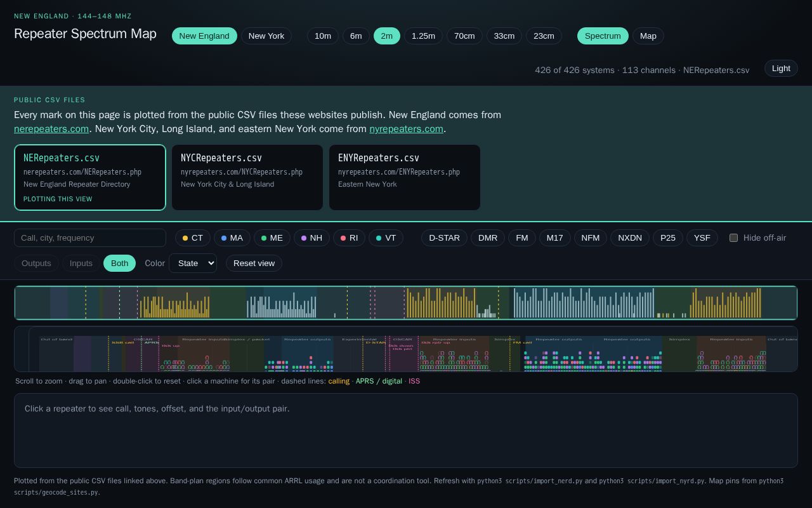Select the NYCRepeaters.csv file card
The height and width of the screenshot is (508, 812).
click(247, 177)
